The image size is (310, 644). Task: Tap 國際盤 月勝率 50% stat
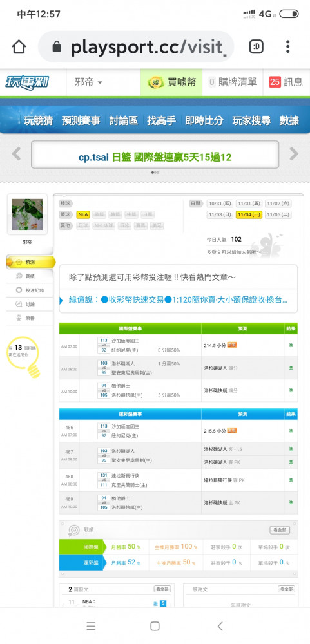click(126, 547)
